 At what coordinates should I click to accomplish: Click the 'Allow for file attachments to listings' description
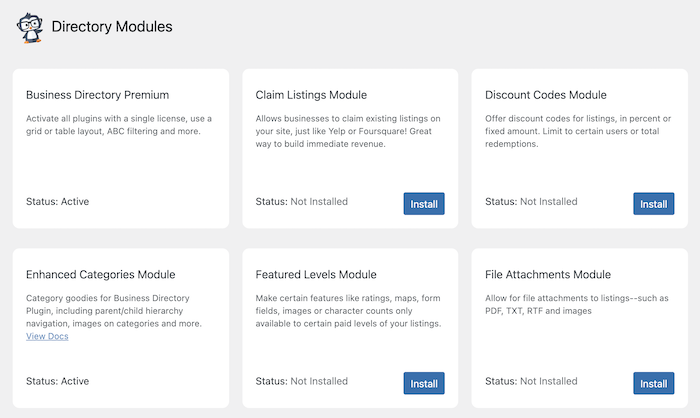tap(577, 304)
